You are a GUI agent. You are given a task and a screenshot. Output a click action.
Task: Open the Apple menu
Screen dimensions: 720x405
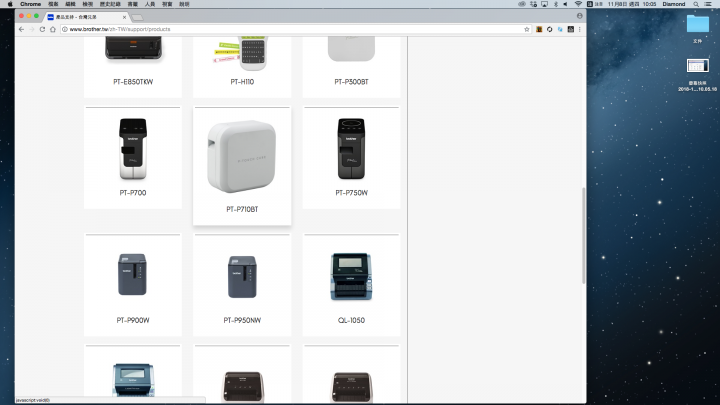[10, 4]
